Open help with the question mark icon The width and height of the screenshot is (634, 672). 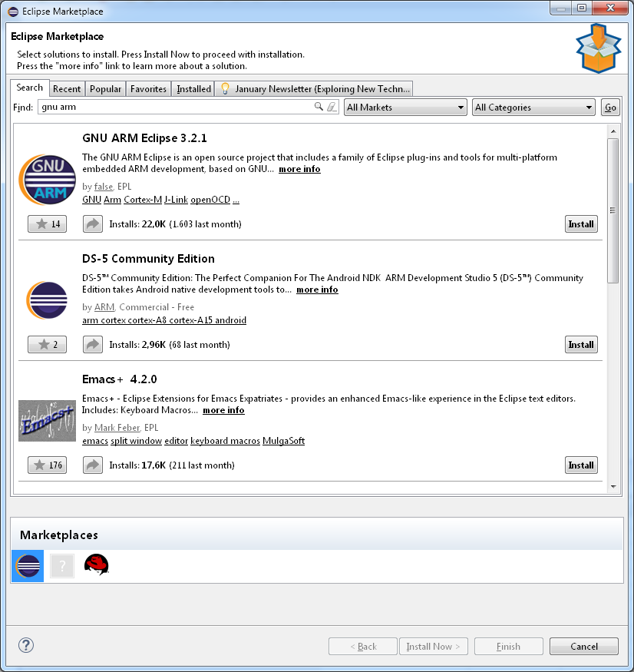tap(26, 645)
